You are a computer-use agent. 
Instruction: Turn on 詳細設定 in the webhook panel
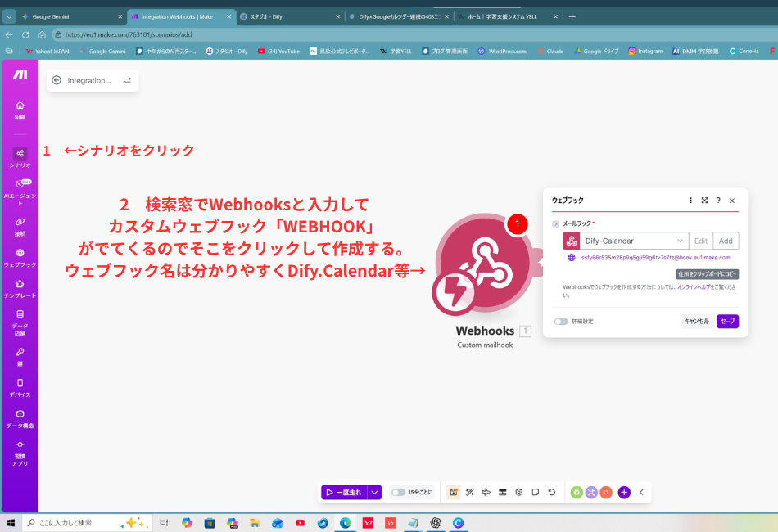(x=560, y=320)
